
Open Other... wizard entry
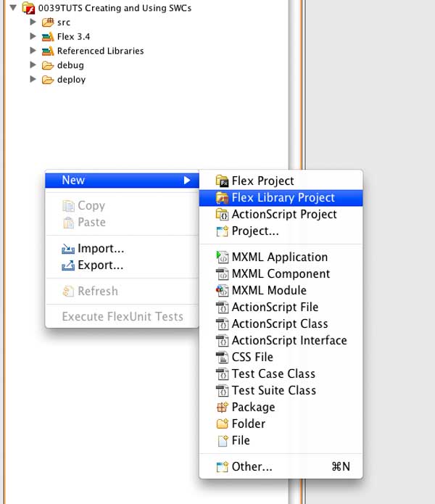[x=281, y=467]
